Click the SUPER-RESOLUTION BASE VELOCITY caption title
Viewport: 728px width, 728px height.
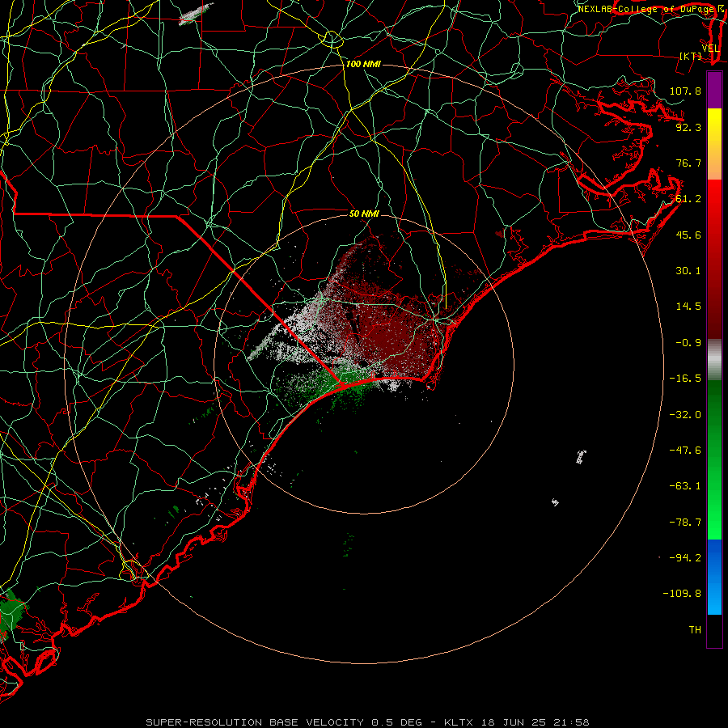coord(255,722)
